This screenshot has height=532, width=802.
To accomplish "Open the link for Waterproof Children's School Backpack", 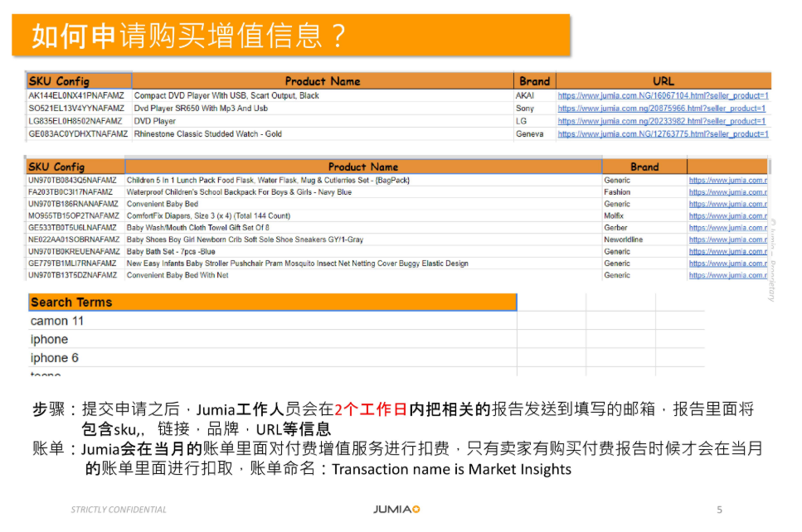I will (728, 192).
